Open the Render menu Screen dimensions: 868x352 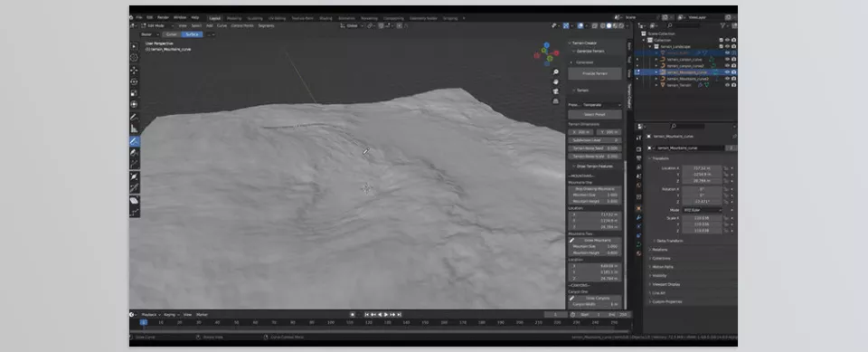tap(163, 18)
